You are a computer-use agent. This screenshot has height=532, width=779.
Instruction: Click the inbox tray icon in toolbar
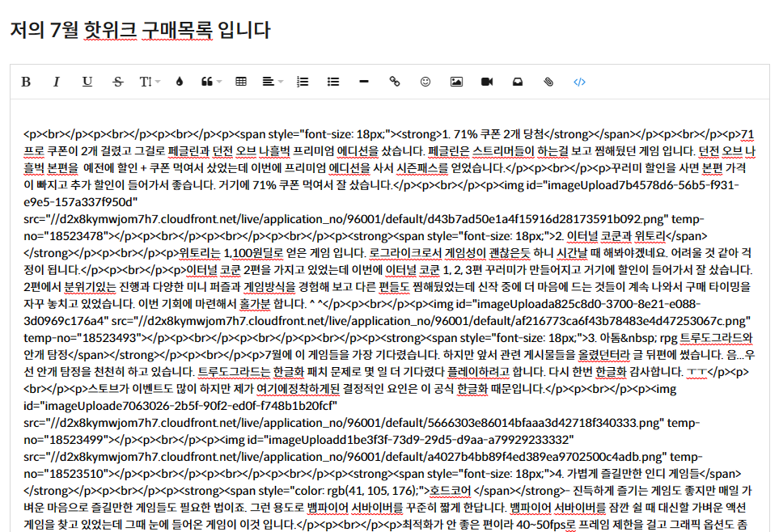click(x=518, y=82)
